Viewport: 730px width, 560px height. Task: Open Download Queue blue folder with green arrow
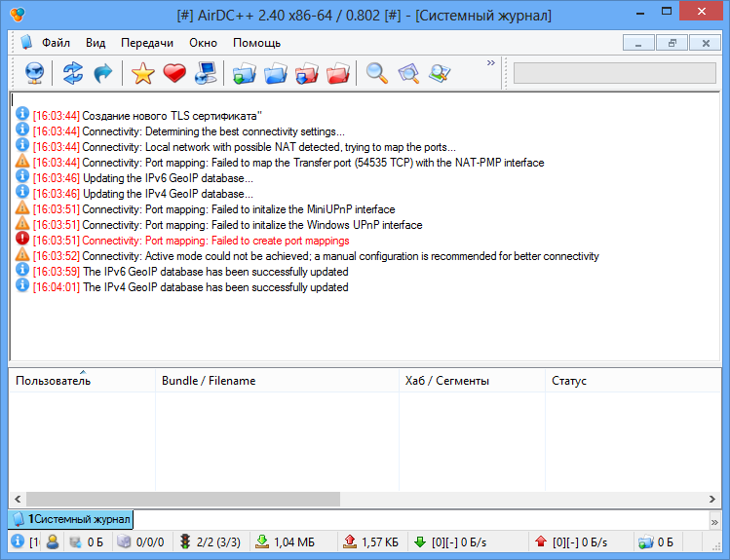click(245, 73)
